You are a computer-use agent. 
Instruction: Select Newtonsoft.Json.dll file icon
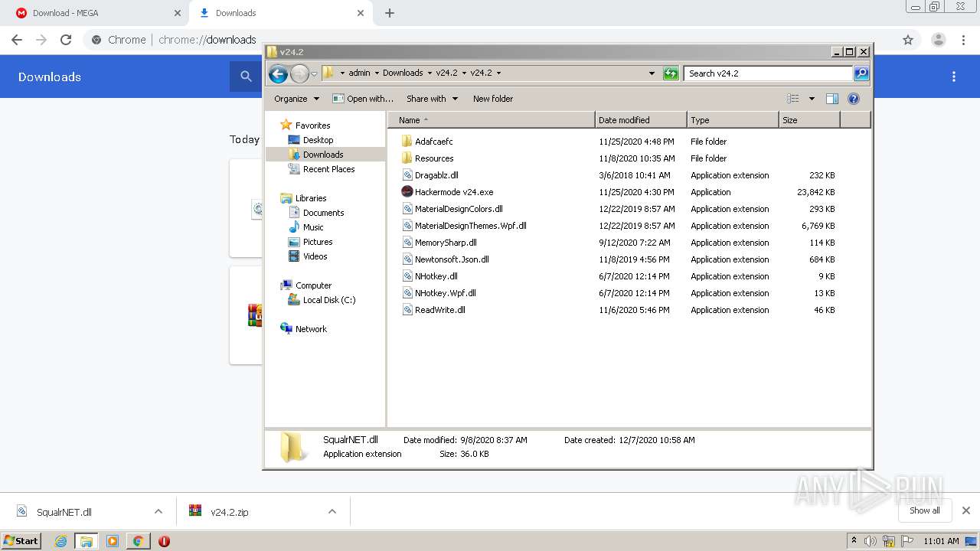coord(407,259)
